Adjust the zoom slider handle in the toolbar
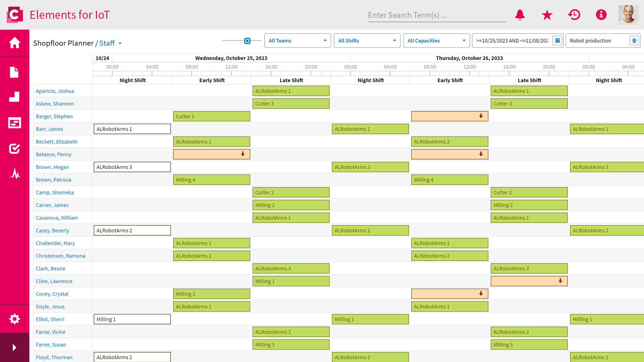The image size is (644, 362). [247, 41]
